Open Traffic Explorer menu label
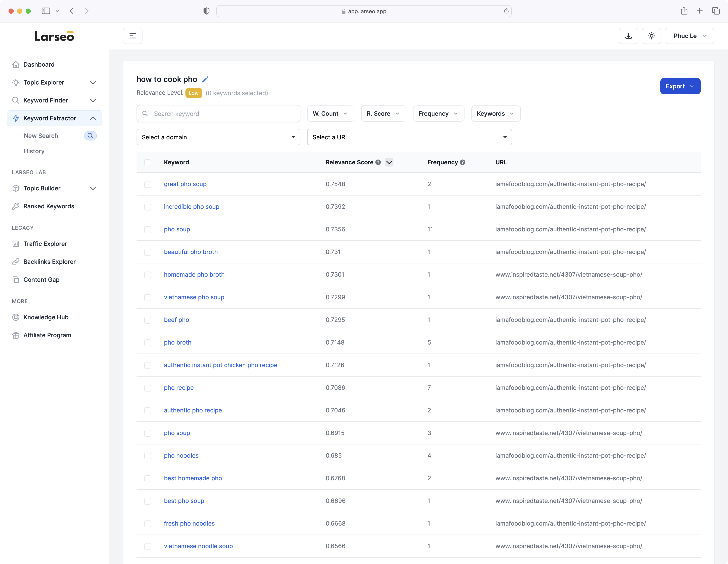This screenshot has width=728, height=564. coord(45,244)
